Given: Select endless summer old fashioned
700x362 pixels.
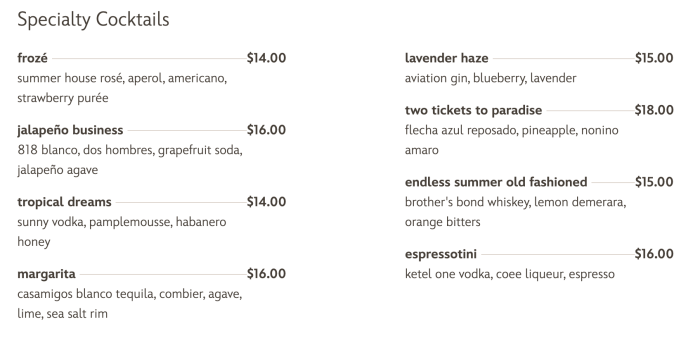Looking at the screenshot, I should 496,182.
